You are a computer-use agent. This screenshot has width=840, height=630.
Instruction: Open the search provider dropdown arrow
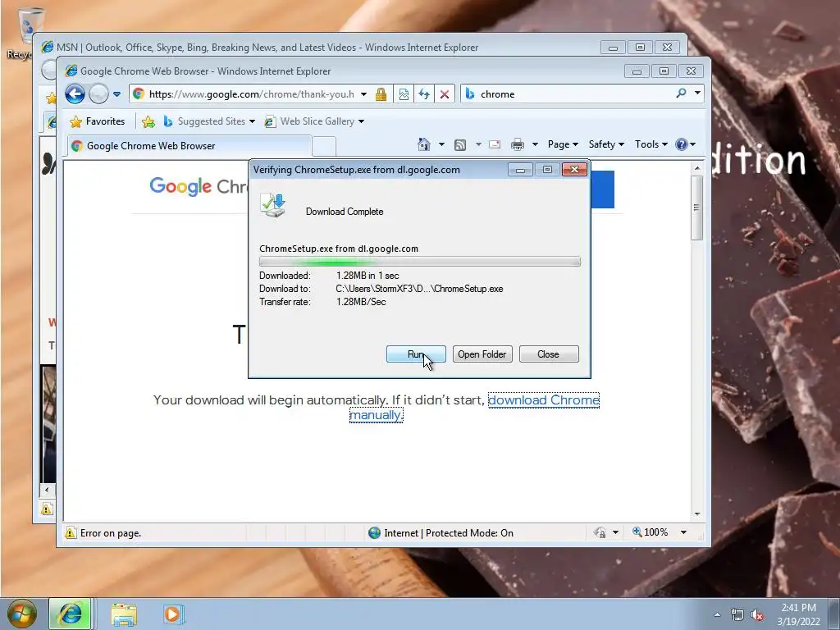point(697,94)
